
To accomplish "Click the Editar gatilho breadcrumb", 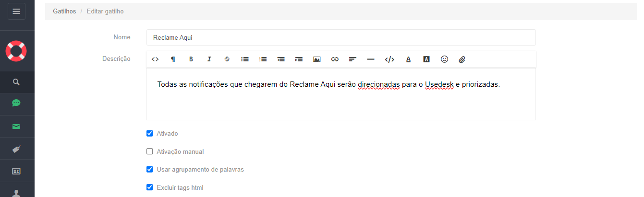I will click(x=105, y=11).
